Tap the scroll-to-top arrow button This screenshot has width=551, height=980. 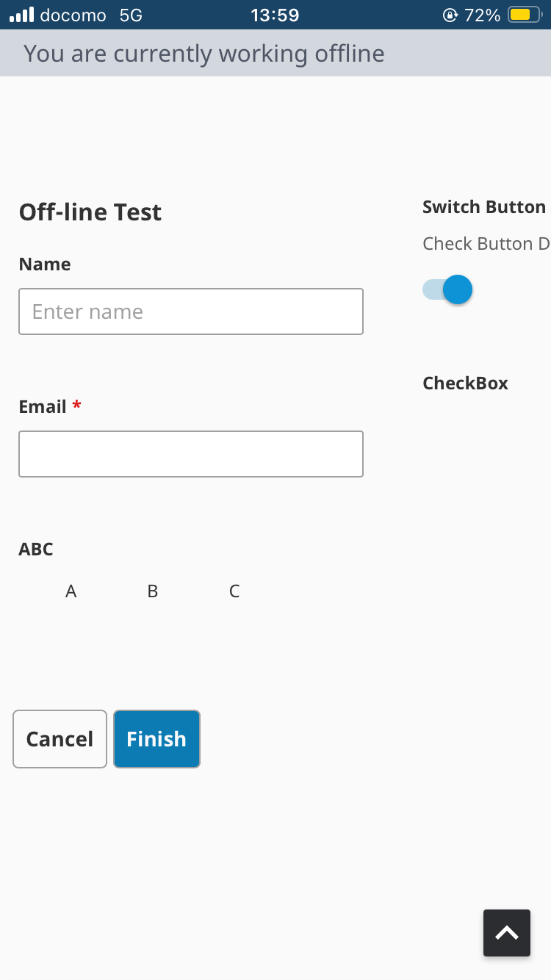pyautogui.click(x=506, y=933)
